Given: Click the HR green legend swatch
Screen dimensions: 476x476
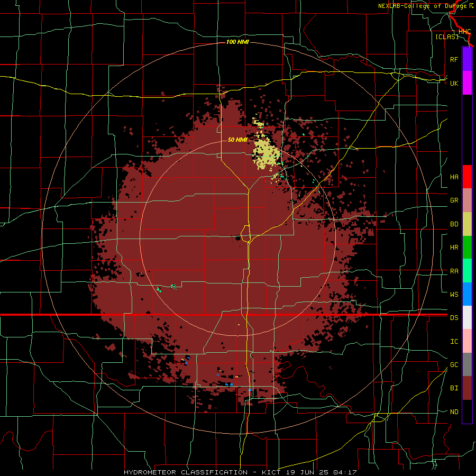Looking at the screenshot, I should coord(467,248).
